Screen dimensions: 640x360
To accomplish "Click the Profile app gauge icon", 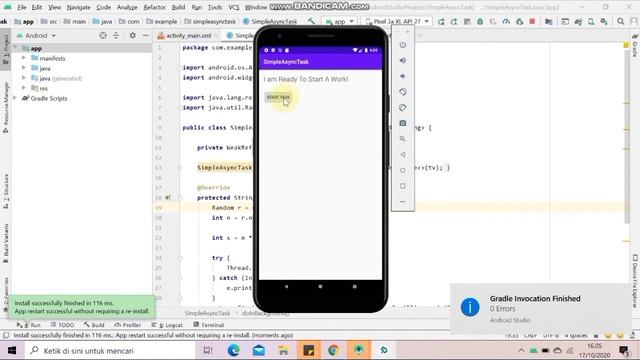I will [506, 21].
